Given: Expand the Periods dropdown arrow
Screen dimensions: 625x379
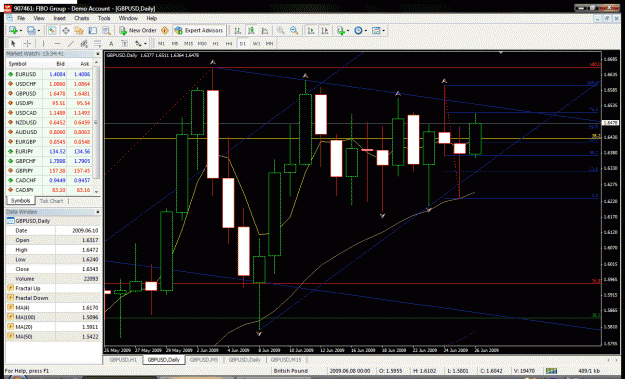Looking at the screenshot, I should click(x=366, y=31).
